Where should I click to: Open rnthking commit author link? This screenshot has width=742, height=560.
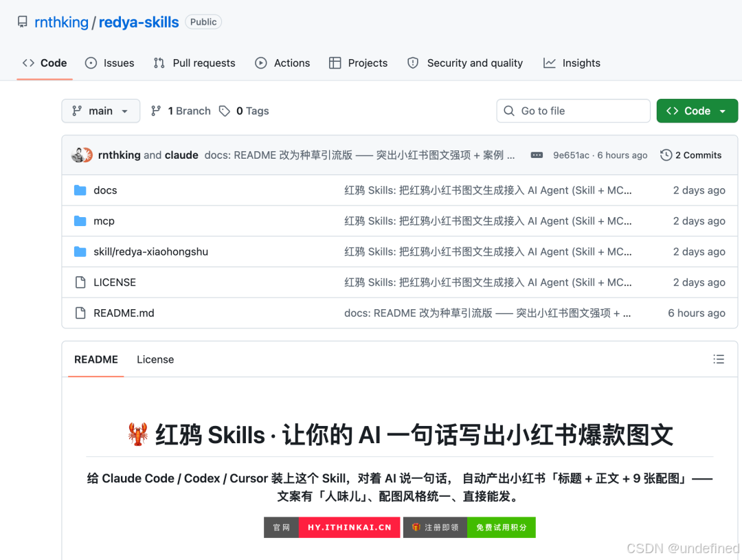coord(120,155)
